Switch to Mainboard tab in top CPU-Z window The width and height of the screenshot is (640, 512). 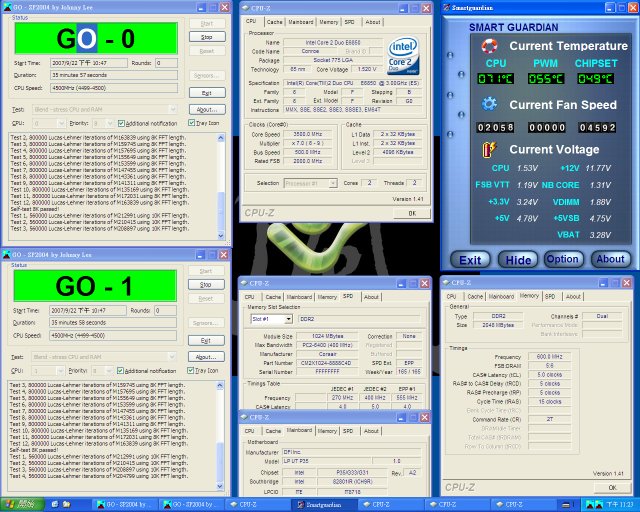click(x=301, y=22)
